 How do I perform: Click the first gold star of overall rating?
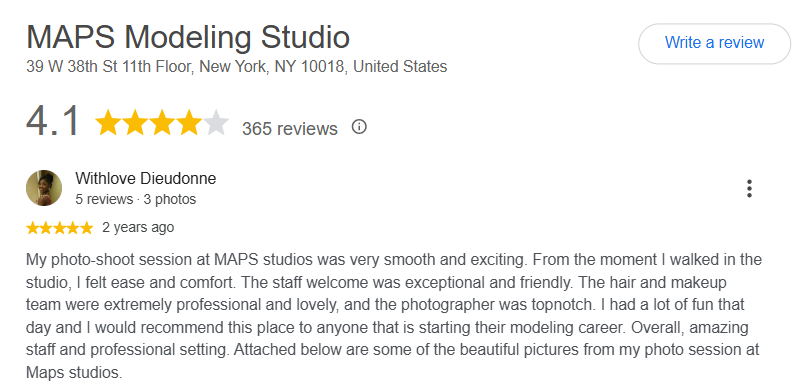click(x=108, y=123)
